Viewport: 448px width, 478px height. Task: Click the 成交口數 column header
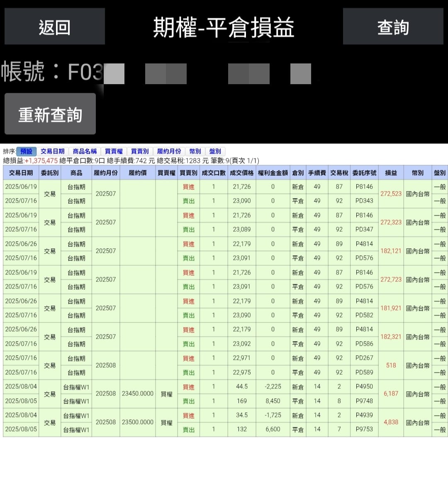[x=214, y=173]
